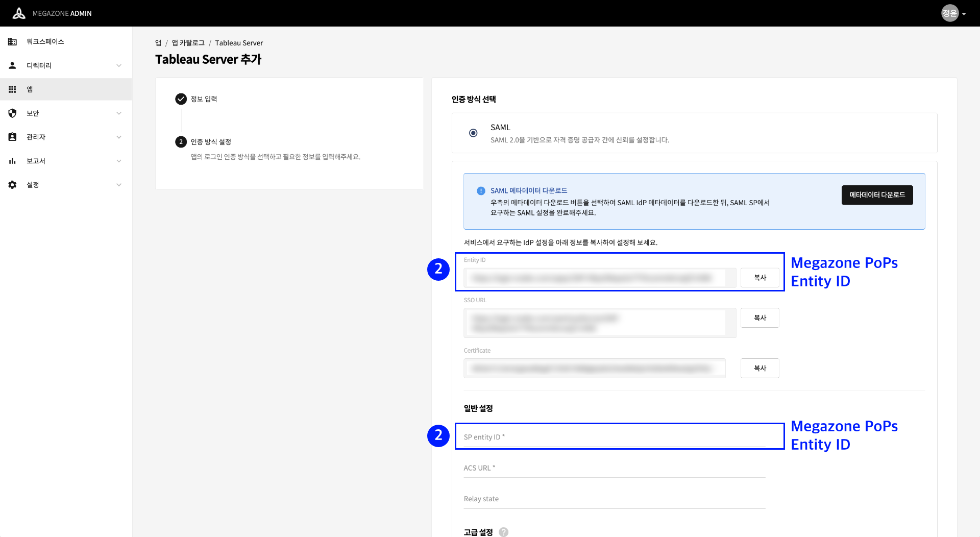The width and height of the screenshot is (980, 537).
Task: Click the 인증 방식 선택 heading
Action: pyautogui.click(x=474, y=100)
